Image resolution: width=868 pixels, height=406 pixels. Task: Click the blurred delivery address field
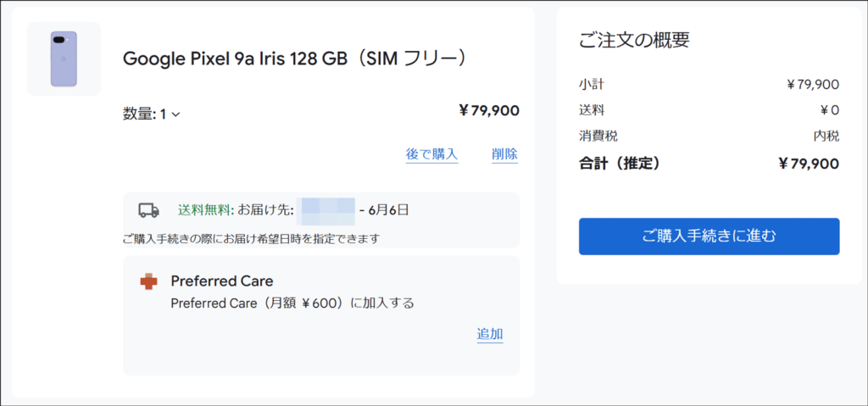pyautogui.click(x=325, y=210)
